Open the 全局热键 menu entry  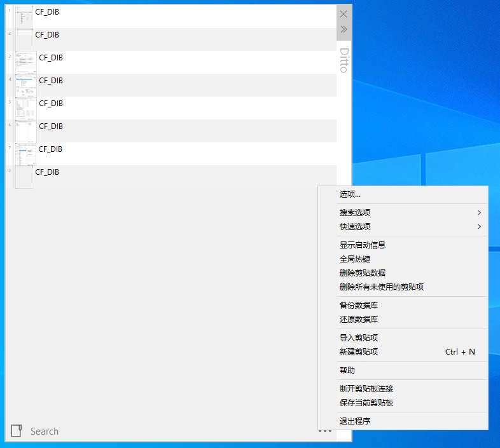[355, 259]
